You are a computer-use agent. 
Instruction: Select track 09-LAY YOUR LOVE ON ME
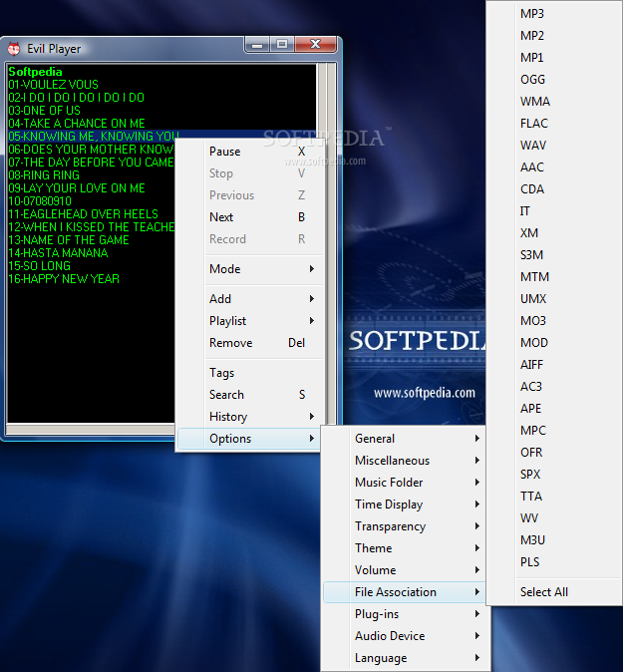point(77,188)
